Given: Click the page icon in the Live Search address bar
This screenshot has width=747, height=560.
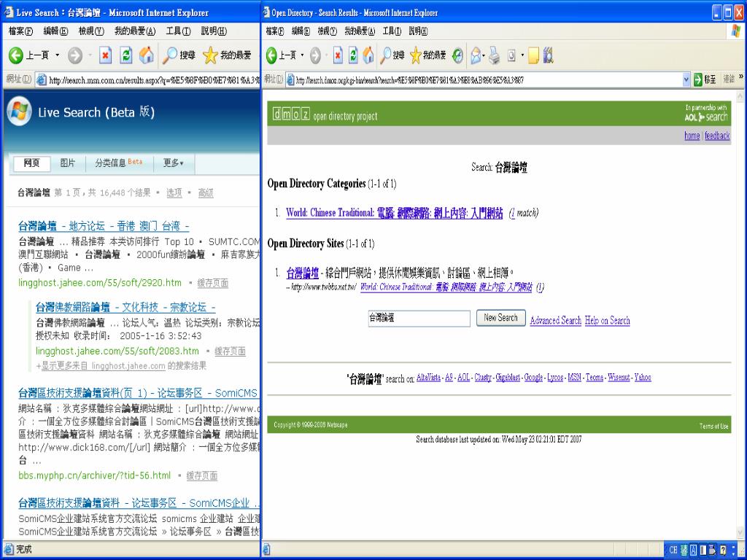Looking at the screenshot, I should [x=42, y=80].
